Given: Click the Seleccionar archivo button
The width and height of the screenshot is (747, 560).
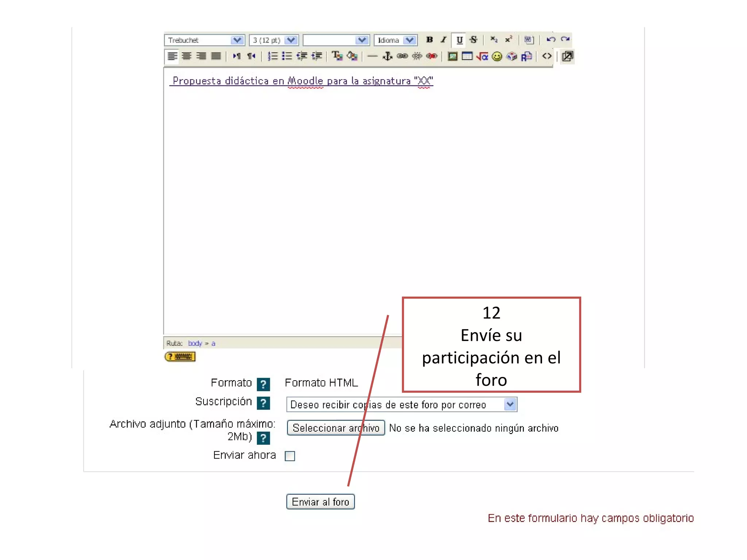Looking at the screenshot, I should point(336,428).
